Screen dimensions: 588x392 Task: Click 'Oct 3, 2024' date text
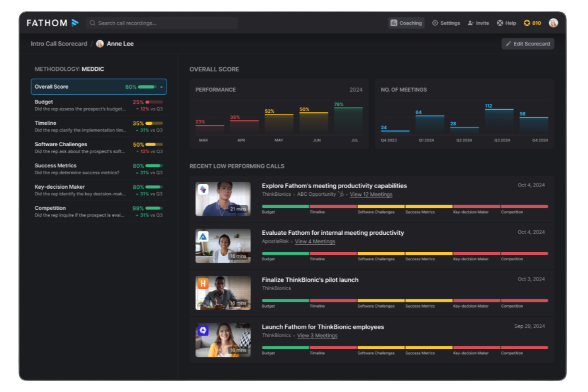point(531,279)
